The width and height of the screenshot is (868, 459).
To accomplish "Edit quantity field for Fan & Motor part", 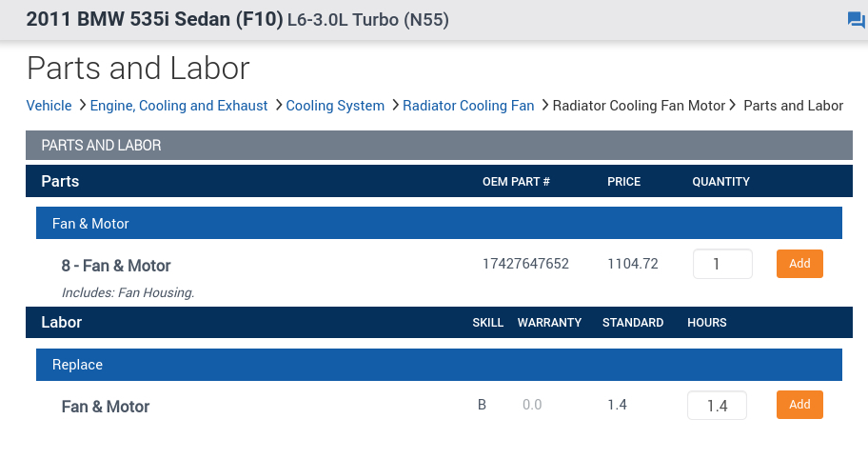I will (x=722, y=264).
